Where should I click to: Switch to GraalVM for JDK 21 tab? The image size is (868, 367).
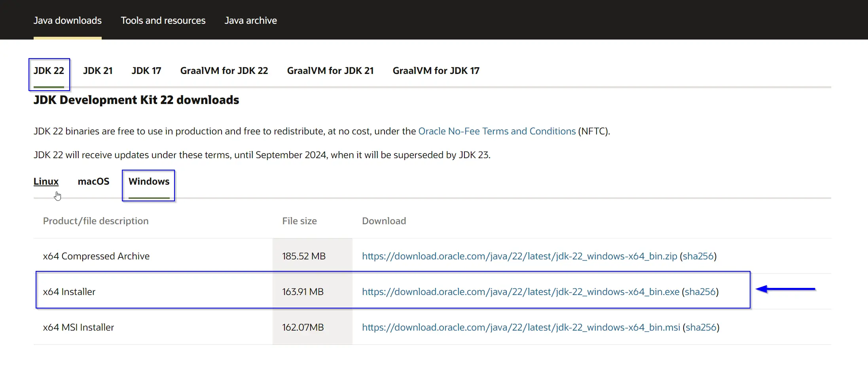[x=330, y=71]
